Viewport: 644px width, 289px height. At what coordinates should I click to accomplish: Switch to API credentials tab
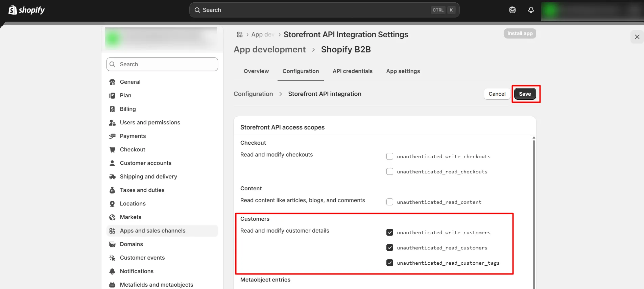(x=353, y=71)
